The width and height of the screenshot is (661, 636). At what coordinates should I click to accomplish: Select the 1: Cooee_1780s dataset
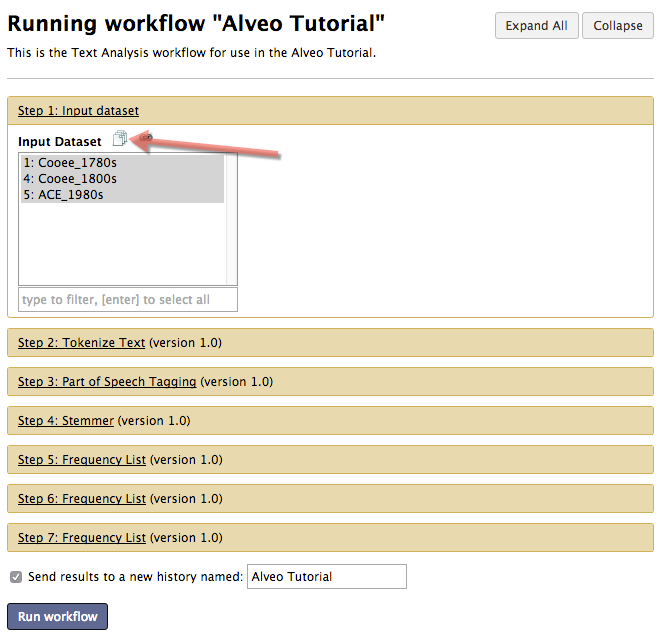(x=122, y=163)
